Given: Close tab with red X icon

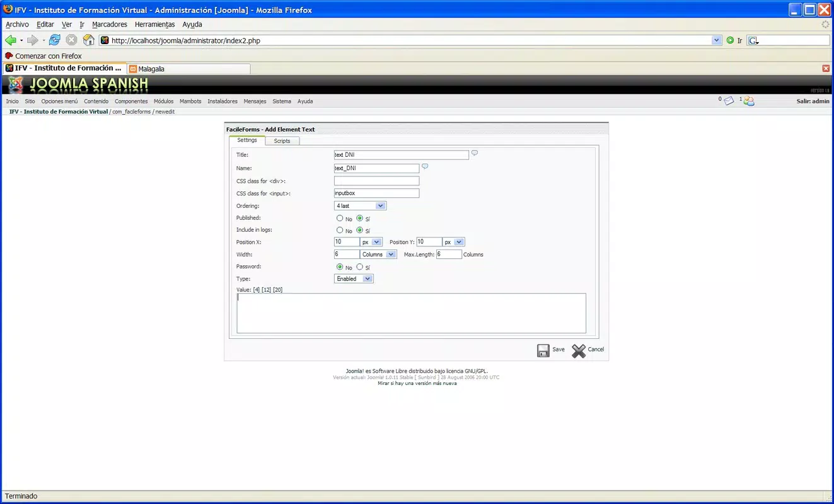Looking at the screenshot, I should pos(826,68).
